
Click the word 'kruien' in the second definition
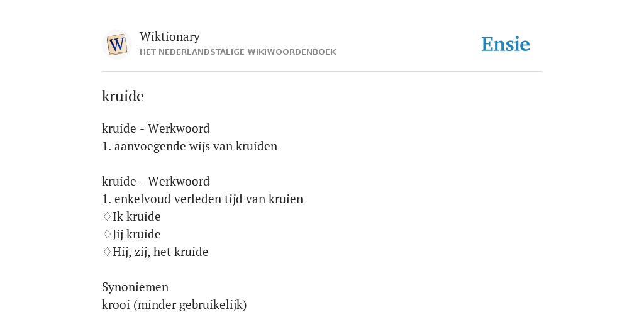[x=286, y=199]
